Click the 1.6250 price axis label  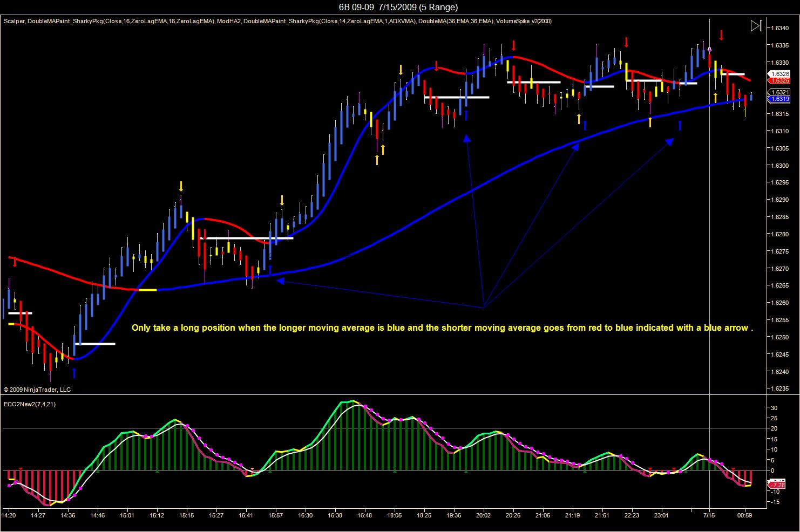780,337
